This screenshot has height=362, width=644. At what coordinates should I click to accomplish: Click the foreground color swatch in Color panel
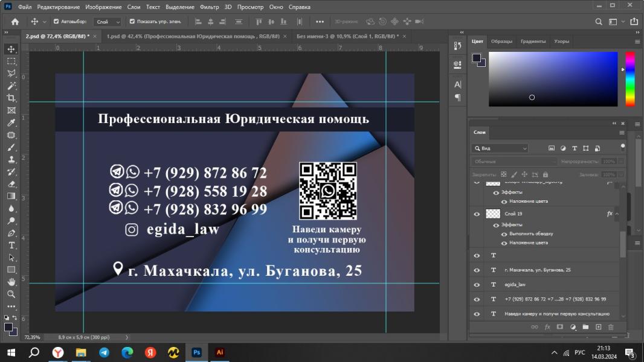tap(477, 58)
